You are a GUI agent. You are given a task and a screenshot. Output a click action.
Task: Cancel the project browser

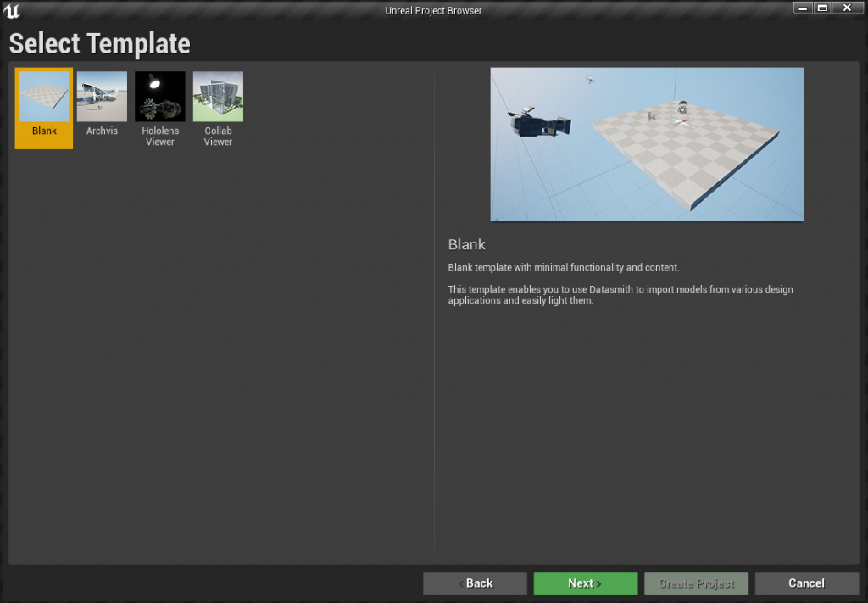[807, 583]
